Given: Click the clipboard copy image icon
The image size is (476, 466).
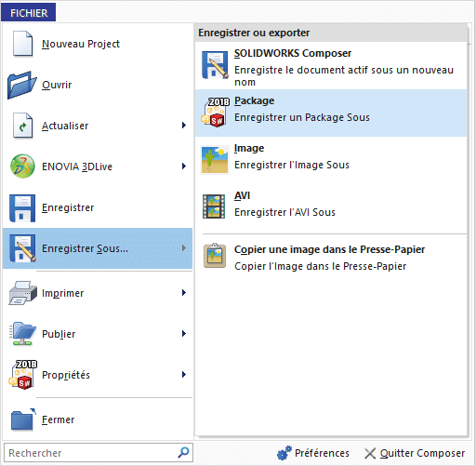Looking at the screenshot, I should [x=215, y=256].
